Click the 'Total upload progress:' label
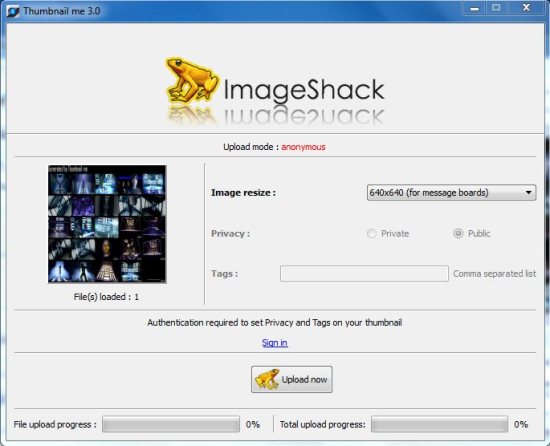The width and height of the screenshot is (550, 446). (x=323, y=424)
